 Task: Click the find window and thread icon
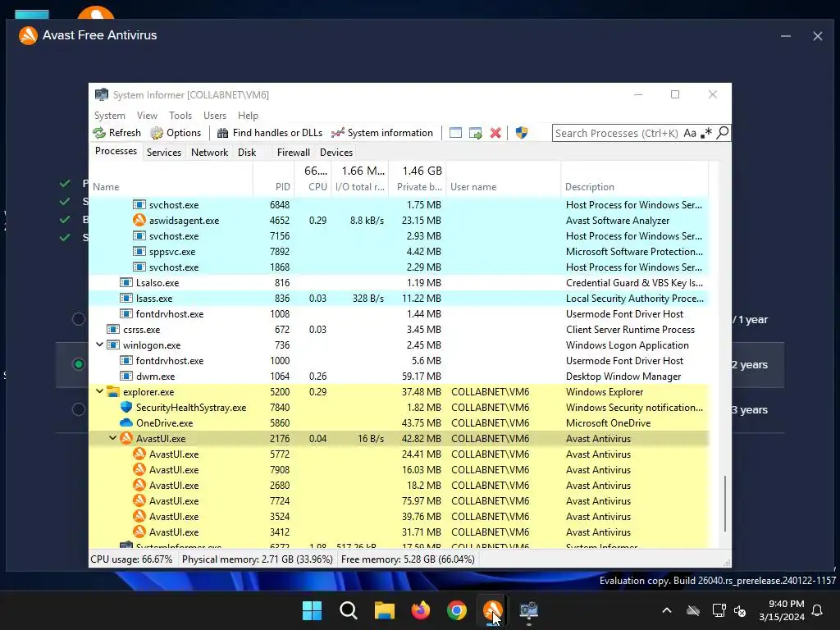click(475, 133)
